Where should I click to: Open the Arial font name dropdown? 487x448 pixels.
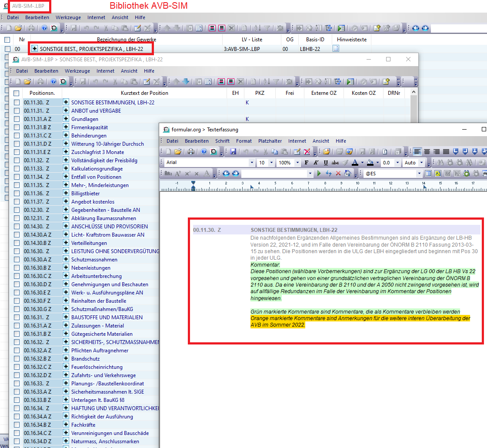(x=251, y=163)
